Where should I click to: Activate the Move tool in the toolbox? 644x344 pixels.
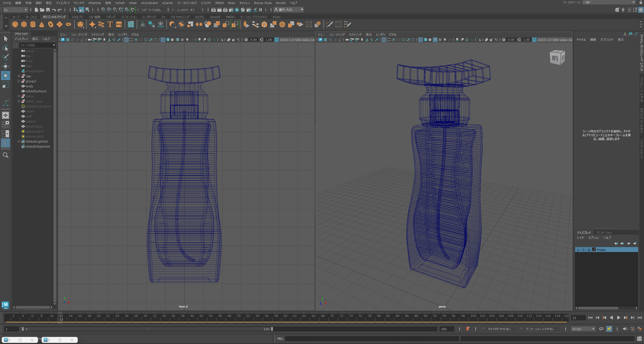pos(6,66)
